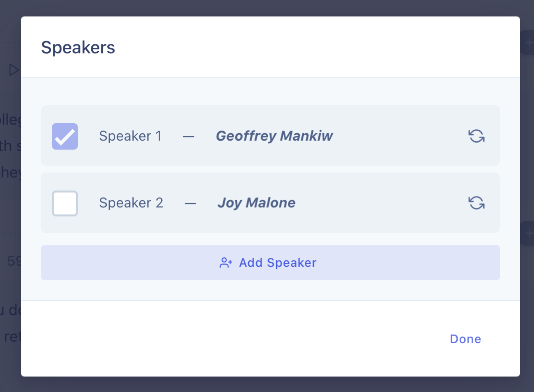Click the Speaker 1 label
Viewport: 534px width, 392px height.
(x=130, y=136)
